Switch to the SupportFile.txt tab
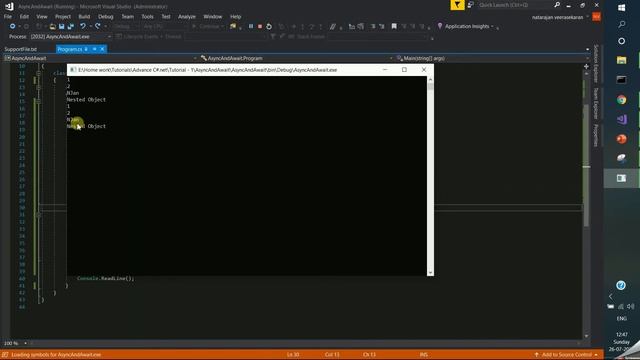 click(20, 49)
